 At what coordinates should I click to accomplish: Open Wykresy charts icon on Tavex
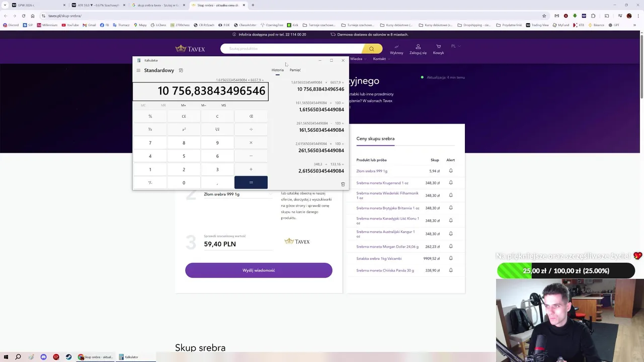pos(396,49)
